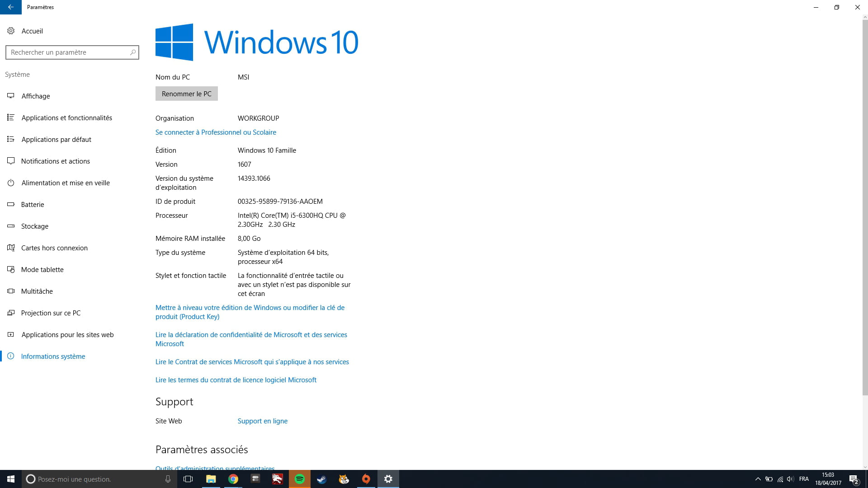
Task: Open the Wi-Fi network tray icon
Action: 780,479
